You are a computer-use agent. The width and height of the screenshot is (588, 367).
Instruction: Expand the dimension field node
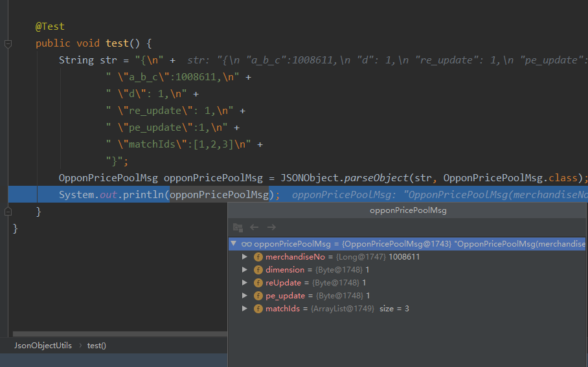[245, 270]
